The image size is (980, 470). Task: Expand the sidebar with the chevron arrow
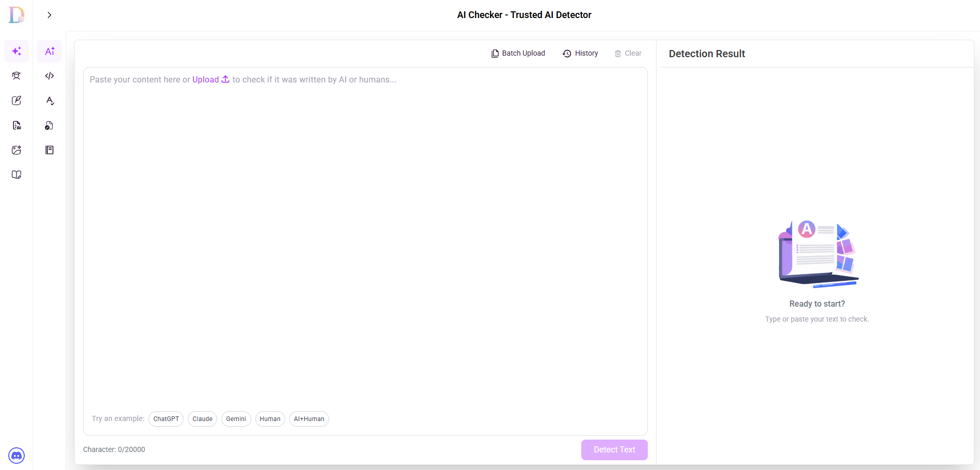[49, 14]
